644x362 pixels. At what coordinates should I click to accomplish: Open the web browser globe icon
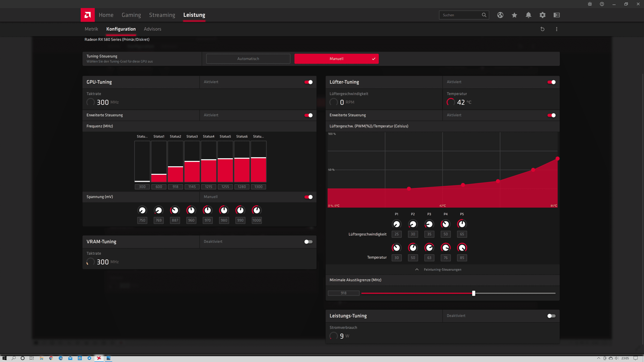[500, 15]
